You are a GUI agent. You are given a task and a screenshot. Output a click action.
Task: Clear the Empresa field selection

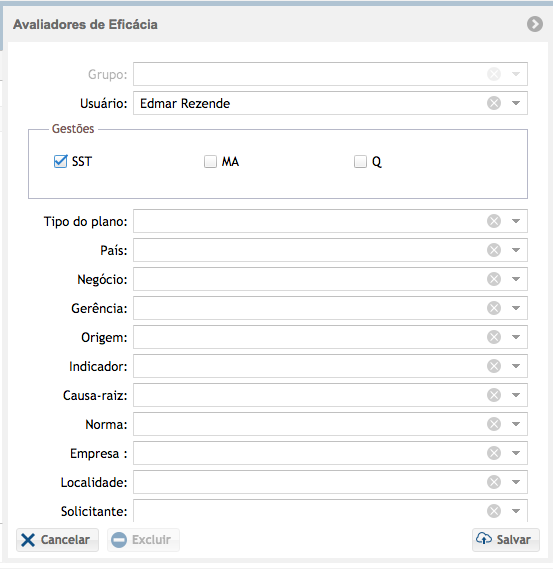click(x=494, y=453)
